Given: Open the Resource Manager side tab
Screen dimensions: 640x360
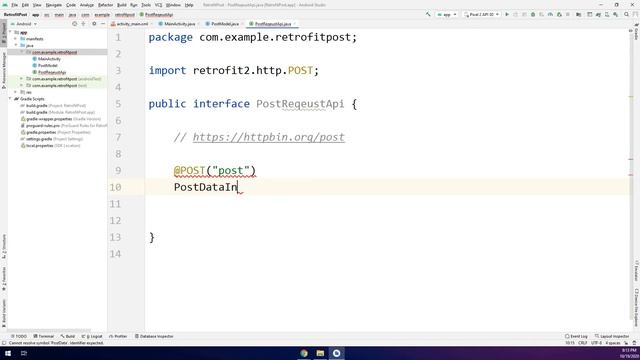Looking at the screenshot, I should (x=4, y=70).
